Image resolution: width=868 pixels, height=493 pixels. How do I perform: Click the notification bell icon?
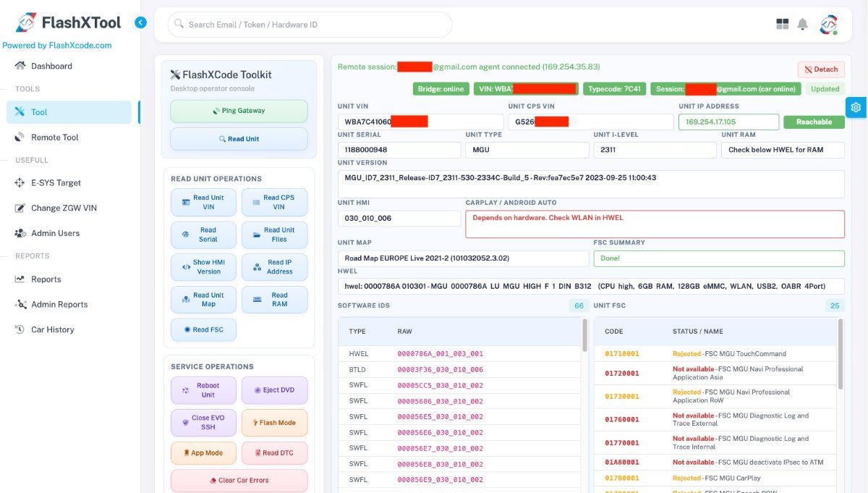click(x=802, y=24)
